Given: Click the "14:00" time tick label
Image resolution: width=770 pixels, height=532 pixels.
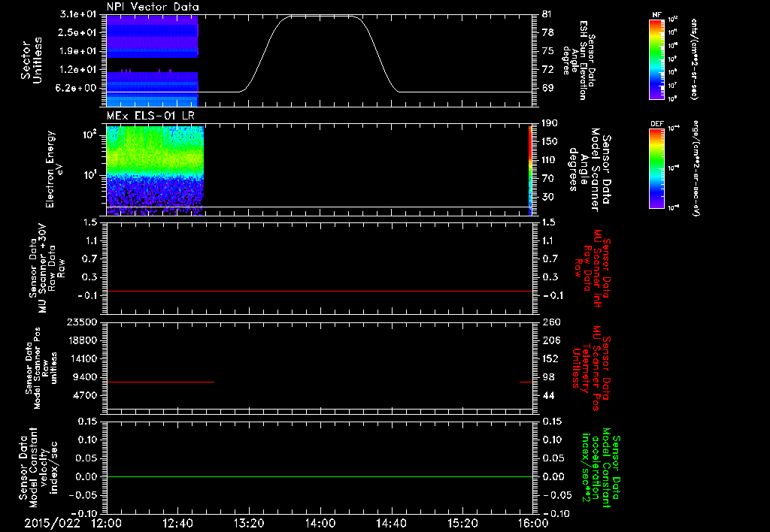Looking at the screenshot, I should click(x=320, y=523).
